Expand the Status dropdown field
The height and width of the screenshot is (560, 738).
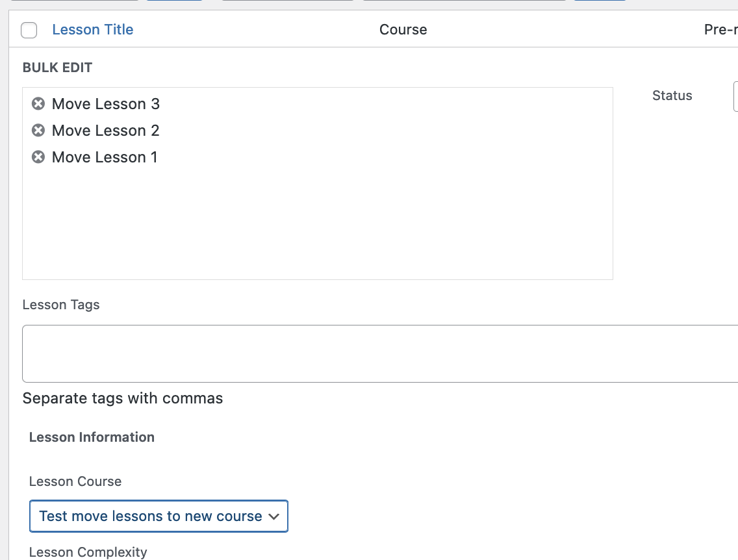pyautogui.click(x=735, y=95)
